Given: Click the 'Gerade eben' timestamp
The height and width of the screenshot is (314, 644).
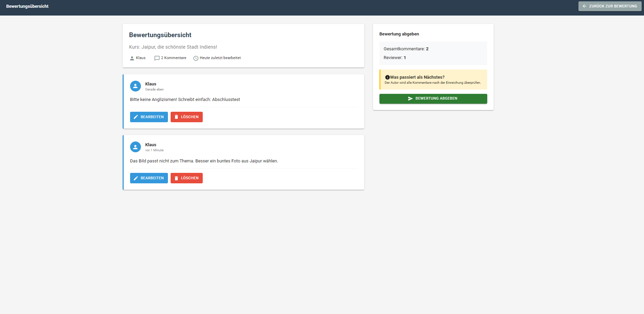Looking at the screenshot, I should (154, 89).
